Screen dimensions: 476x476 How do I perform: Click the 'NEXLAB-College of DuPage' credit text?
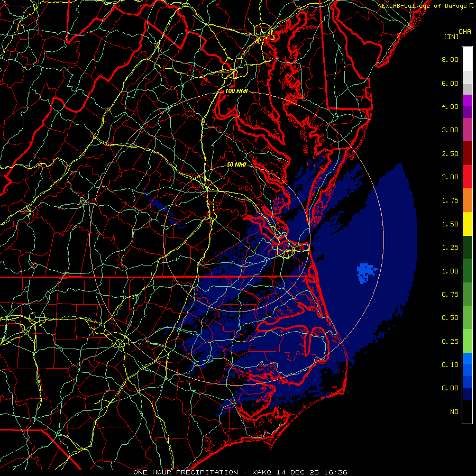coord(422,6)
